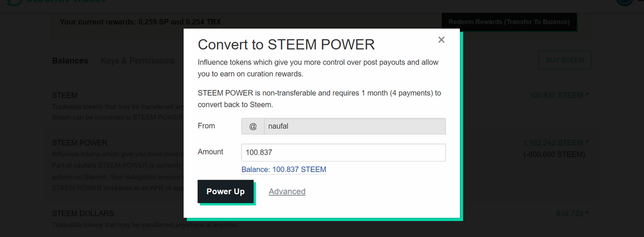The width and height of the screenshot is (644, 237).
Task: Select the STEEM DOLLARS heading
Action: click(83, 213)
